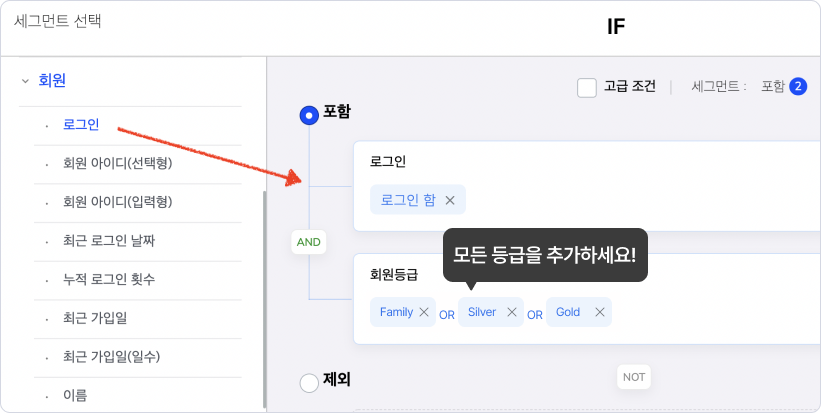Collapse the 회원 category chevron
The height and width of the screenshot is (413, 821).
(x=25, y=81)
